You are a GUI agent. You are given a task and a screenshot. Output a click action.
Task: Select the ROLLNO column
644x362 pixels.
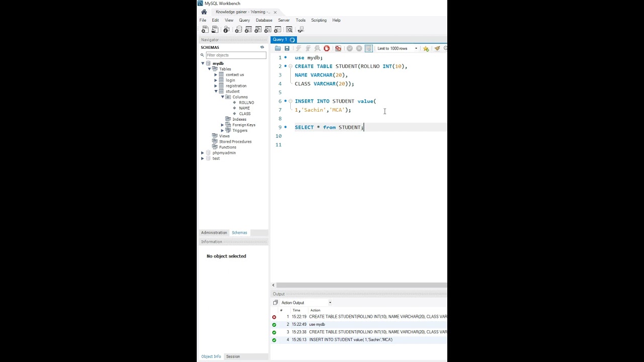click(247, 103)
